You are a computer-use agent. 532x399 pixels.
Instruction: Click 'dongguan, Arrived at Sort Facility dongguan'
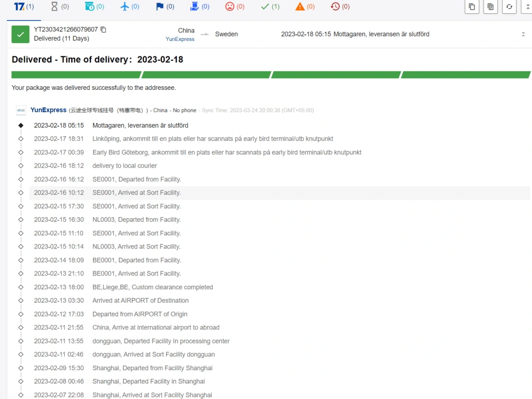pos(154,354)
